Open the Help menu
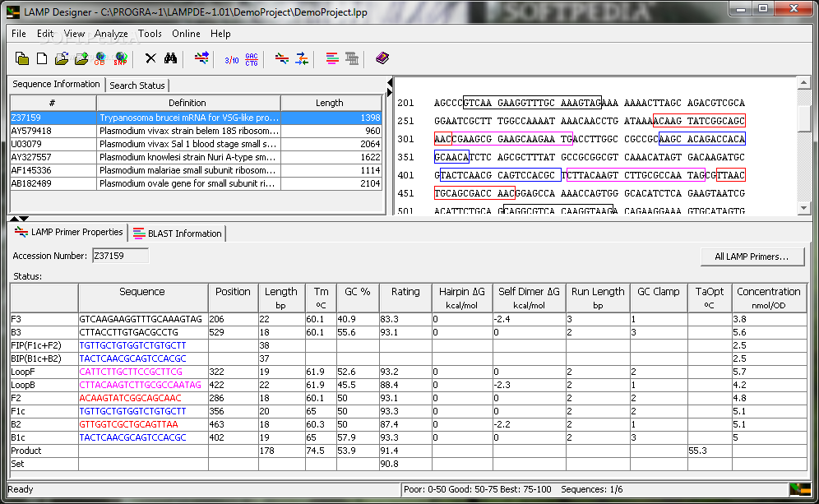 220,34
